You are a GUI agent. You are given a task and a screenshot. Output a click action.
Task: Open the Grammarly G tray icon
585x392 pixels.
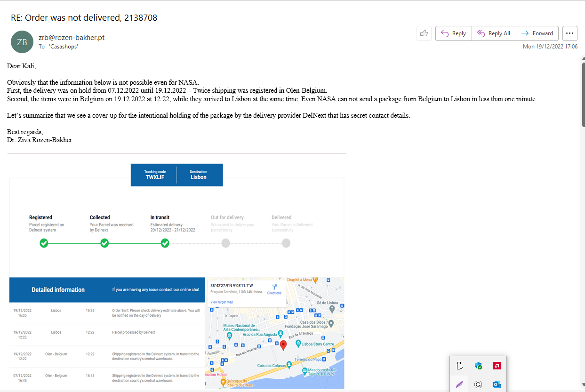(x=478, y=384)
